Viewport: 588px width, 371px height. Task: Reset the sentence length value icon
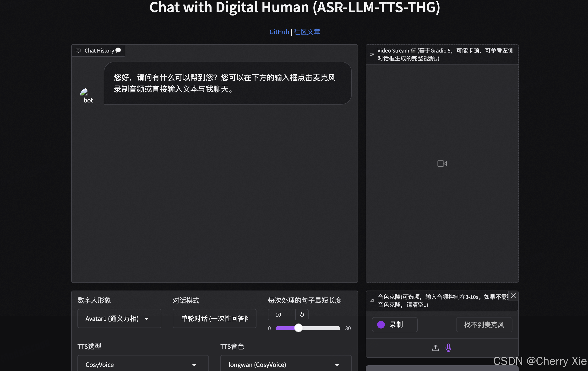tap(302, 314)
